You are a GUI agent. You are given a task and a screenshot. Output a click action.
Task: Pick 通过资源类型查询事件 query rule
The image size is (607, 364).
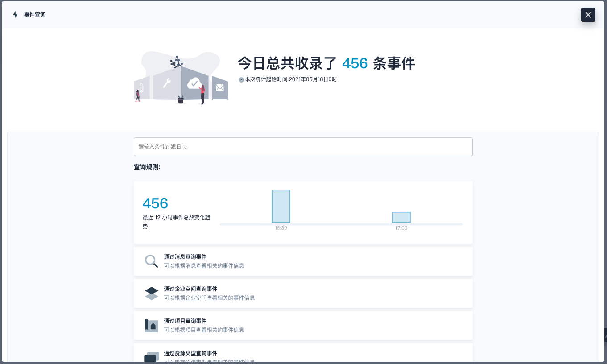pyautogui.click(x=190, y=353)
